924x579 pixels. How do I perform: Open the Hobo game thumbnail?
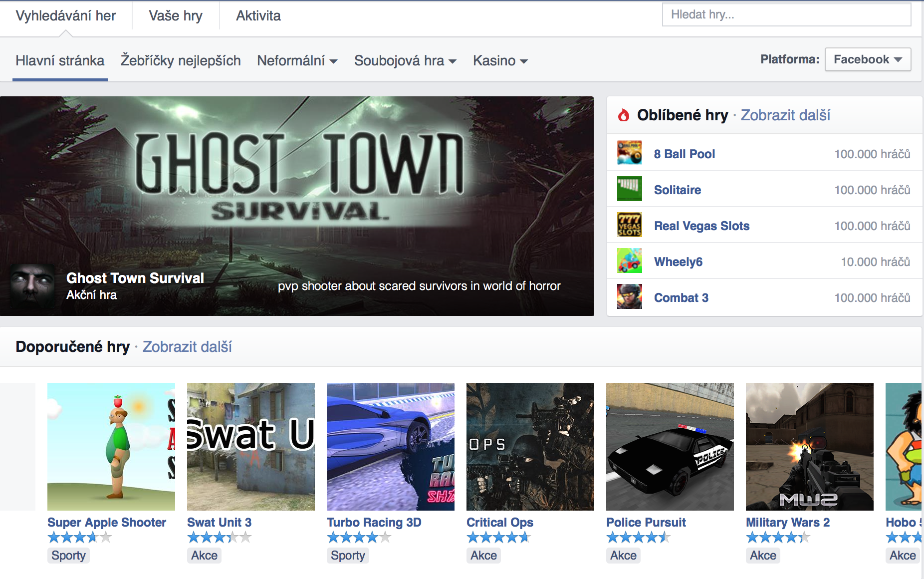904,447
